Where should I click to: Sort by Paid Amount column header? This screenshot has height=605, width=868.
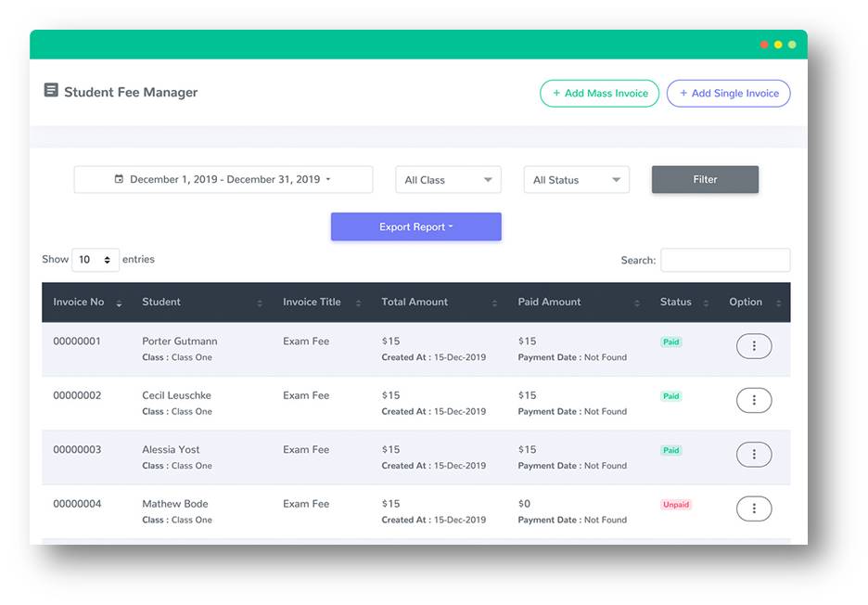pos(549,302)
